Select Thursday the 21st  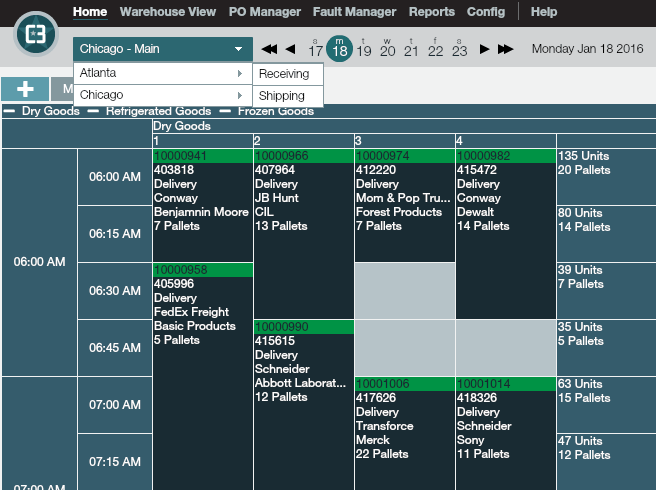click(411, 48)
